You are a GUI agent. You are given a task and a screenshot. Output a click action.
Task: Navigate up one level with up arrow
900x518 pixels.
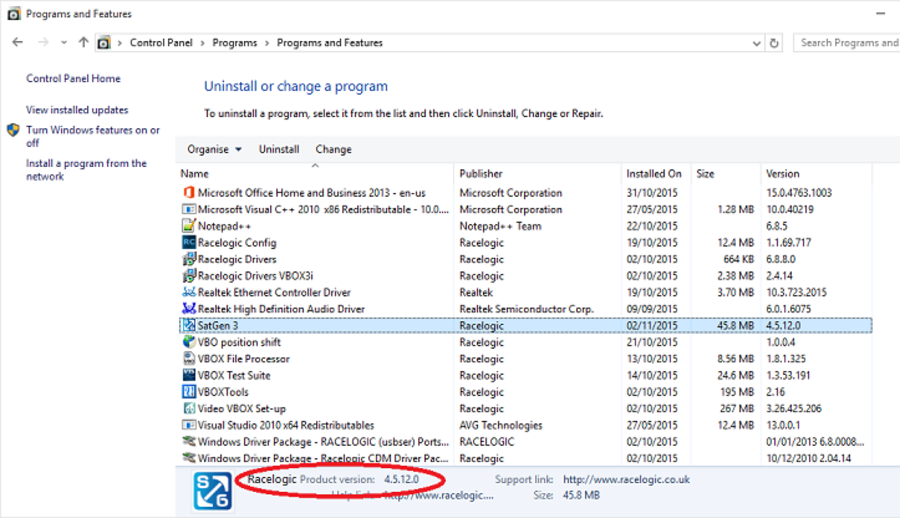84,43
